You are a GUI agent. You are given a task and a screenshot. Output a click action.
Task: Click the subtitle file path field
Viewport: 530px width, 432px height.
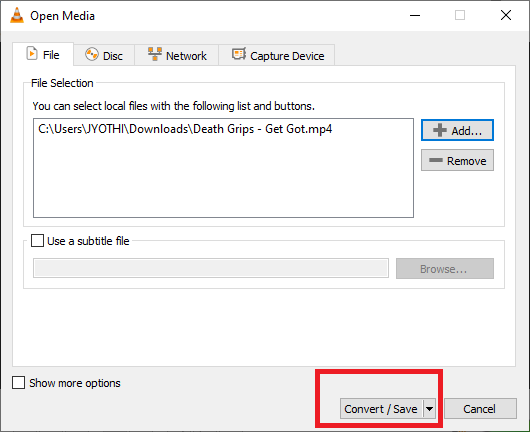(211, 268)
